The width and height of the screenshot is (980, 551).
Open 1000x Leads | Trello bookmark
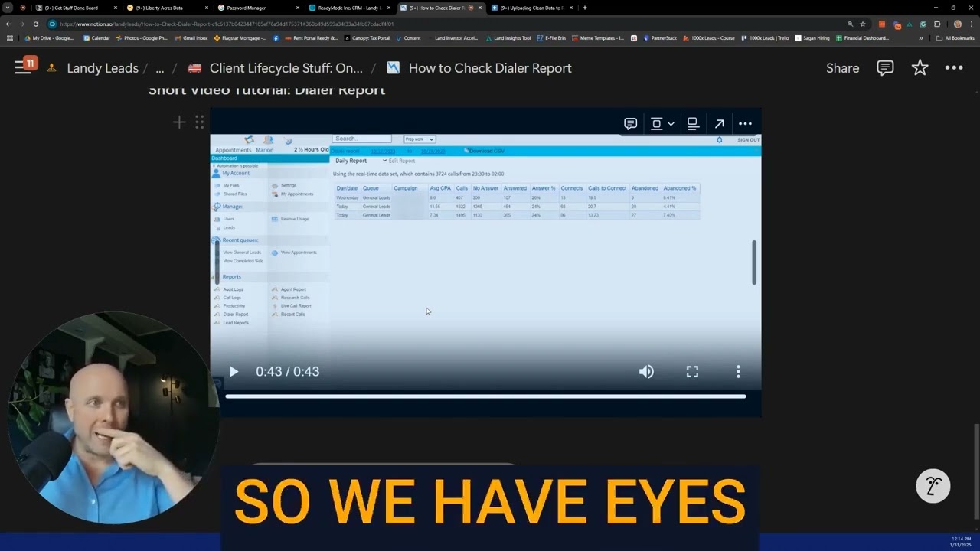click(x=765, y=37)
